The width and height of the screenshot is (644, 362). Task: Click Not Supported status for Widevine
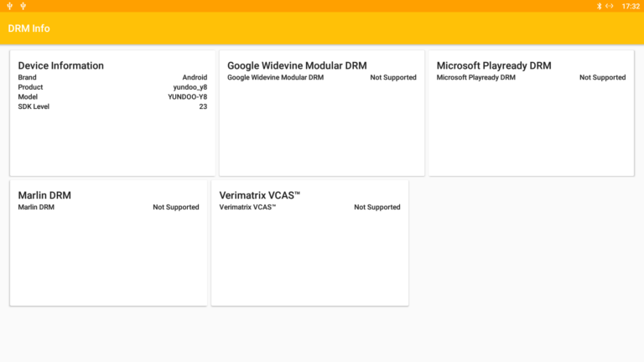[x=393, y=78]
